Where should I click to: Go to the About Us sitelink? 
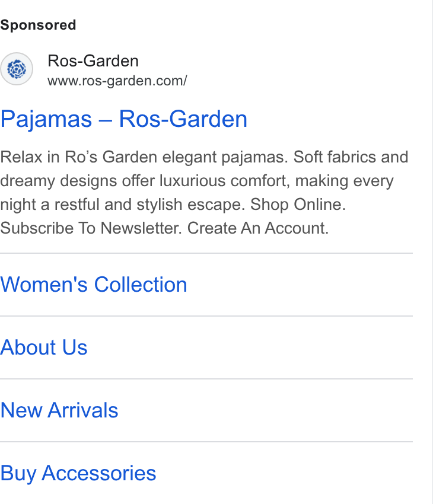click(44, 347)
